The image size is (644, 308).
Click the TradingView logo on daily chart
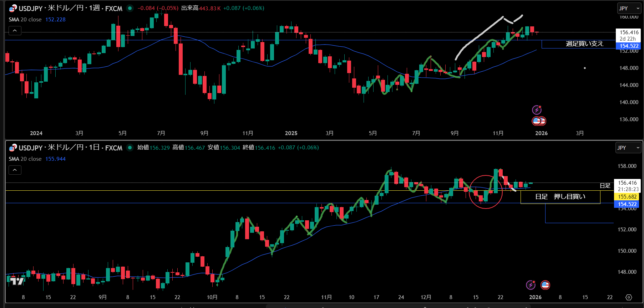click(x=16, y=281)
